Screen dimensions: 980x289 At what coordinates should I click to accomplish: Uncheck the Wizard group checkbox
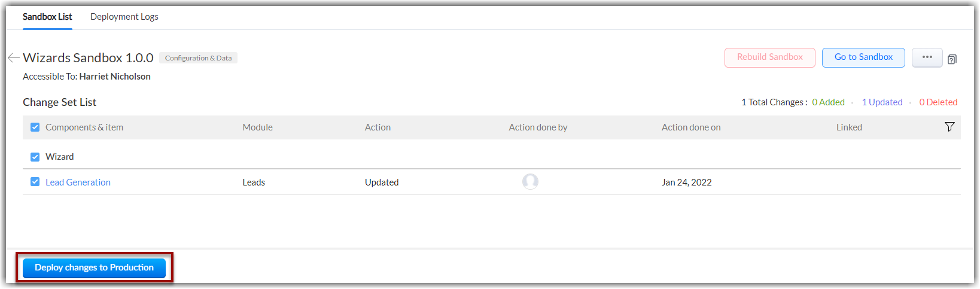click(x=35, y=157)
